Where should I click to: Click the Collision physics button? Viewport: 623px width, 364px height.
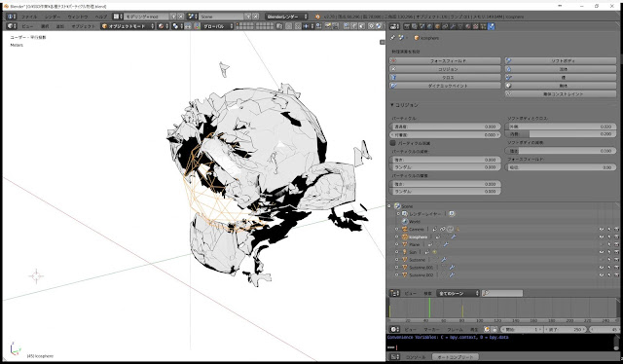pos(445,69)
